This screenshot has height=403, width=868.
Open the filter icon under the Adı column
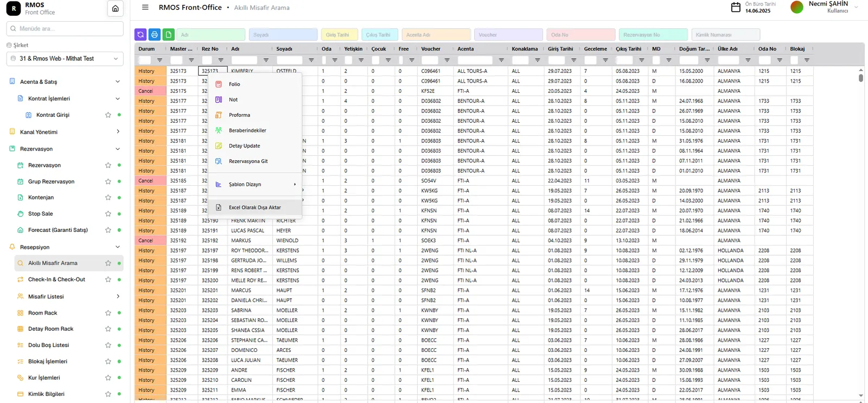[266, 60]
